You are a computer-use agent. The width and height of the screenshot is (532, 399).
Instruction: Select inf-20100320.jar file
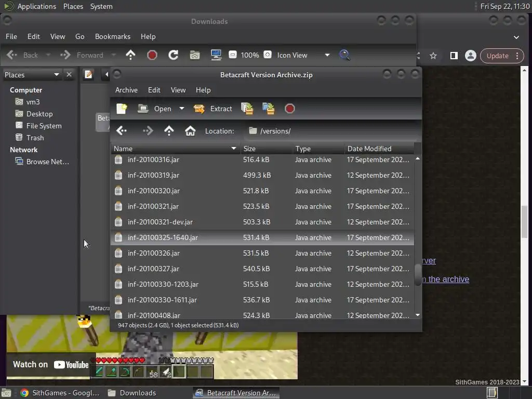coord(262,191)
